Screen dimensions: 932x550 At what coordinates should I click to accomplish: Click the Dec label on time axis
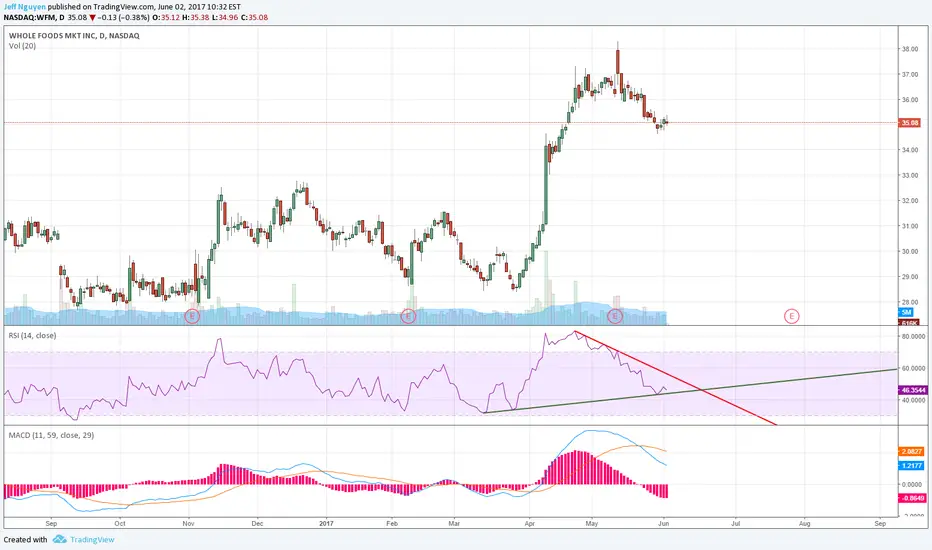coord(257,524)
